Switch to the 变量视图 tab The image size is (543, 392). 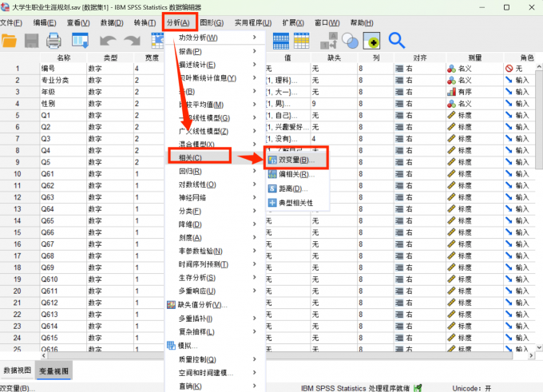(54, 371)
